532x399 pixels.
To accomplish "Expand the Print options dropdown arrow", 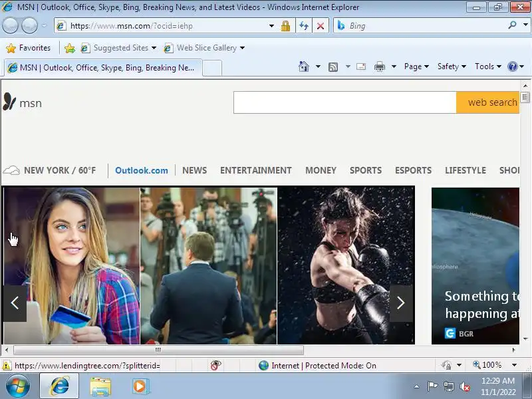I will coord(394,66).
